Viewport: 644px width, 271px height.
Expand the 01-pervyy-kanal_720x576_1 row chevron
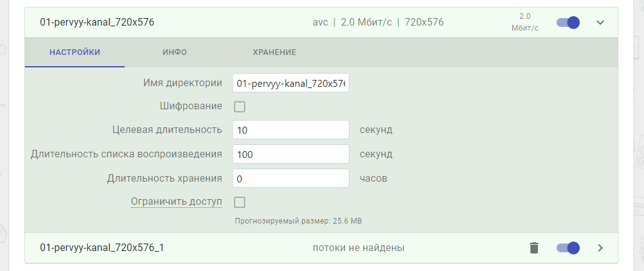(x=600, y=248)
